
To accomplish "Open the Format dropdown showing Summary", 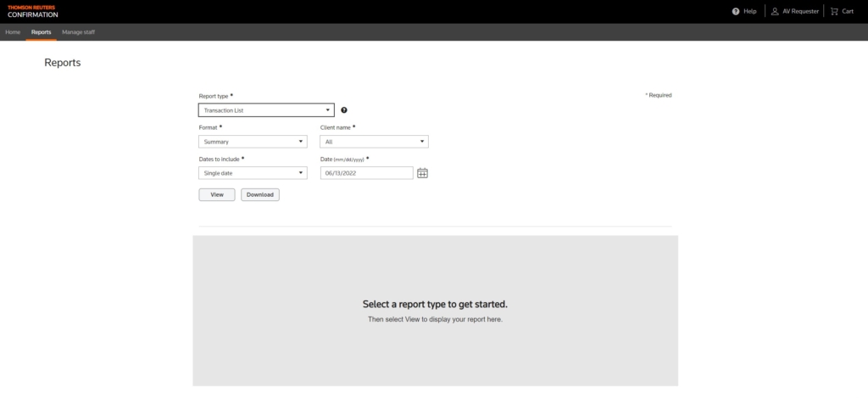I will [x=253, y=142].
